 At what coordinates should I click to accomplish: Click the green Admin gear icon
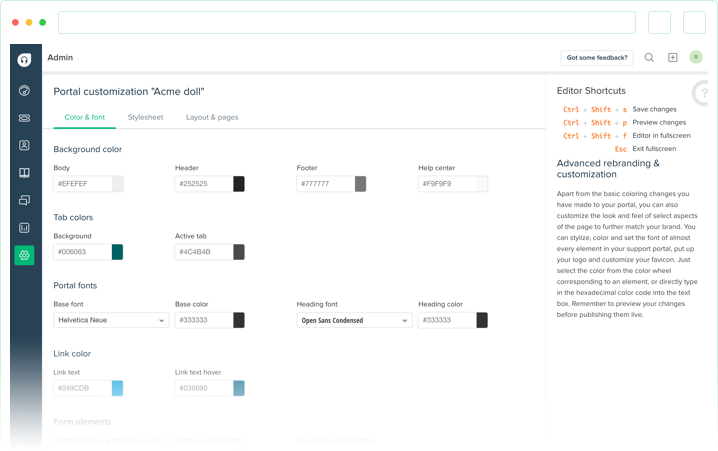[25, 255]
